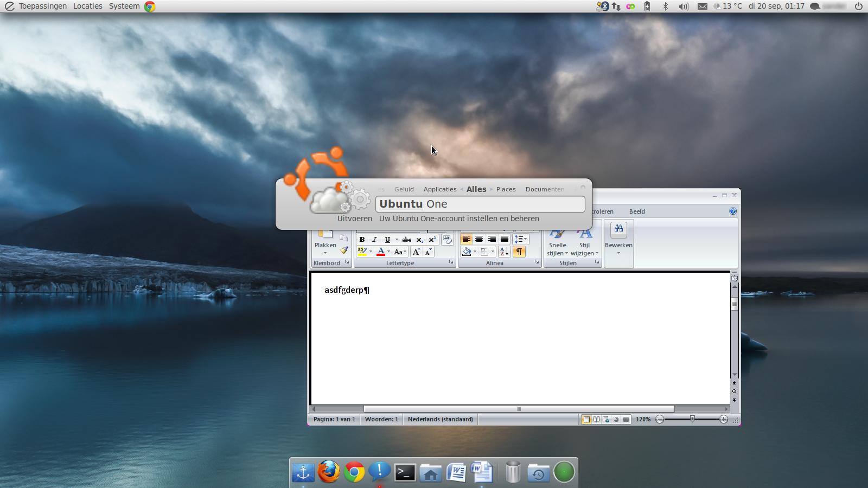Open Alinea dialog launcher
The width and height of the screenshot is (868, 488).
(x=537, y=262)
